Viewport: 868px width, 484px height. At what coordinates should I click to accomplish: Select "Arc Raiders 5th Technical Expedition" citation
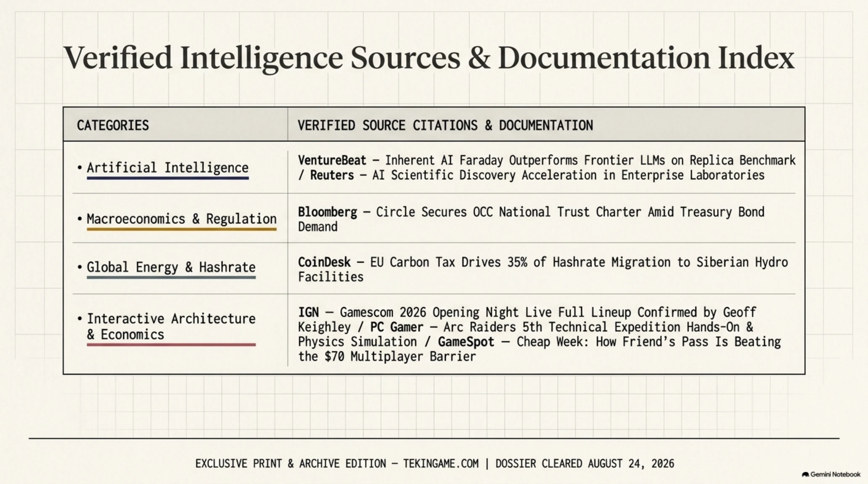coord(562,327)
